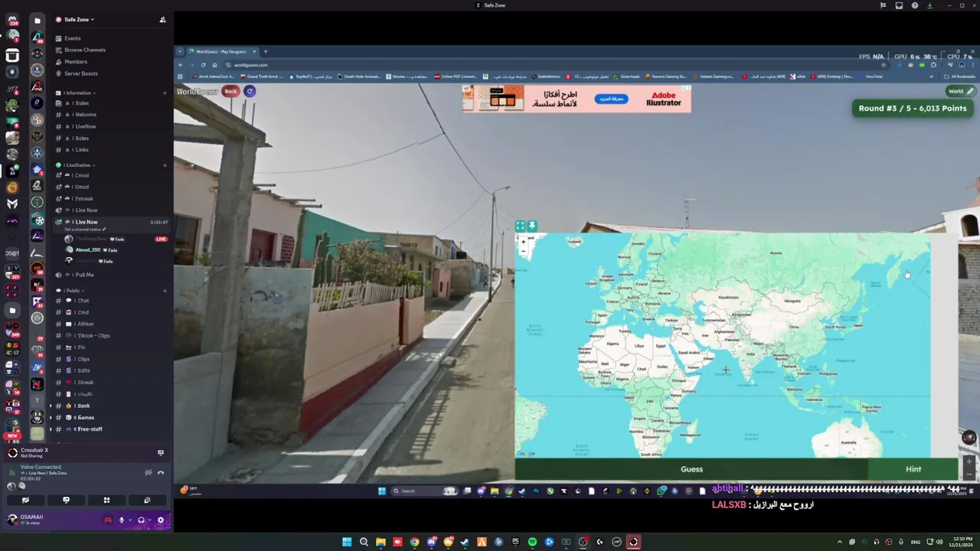Toggle noise suppression in Voice Connected panel
This screenshot has width=980, height=551.
(x=148, y=472)
